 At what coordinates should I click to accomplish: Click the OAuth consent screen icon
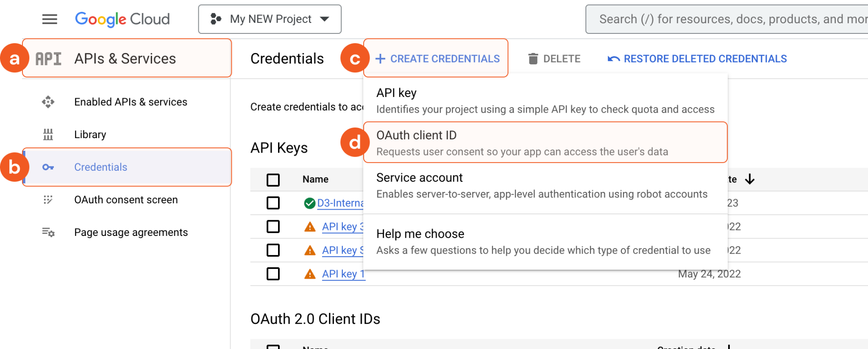(x=48, y=199)
